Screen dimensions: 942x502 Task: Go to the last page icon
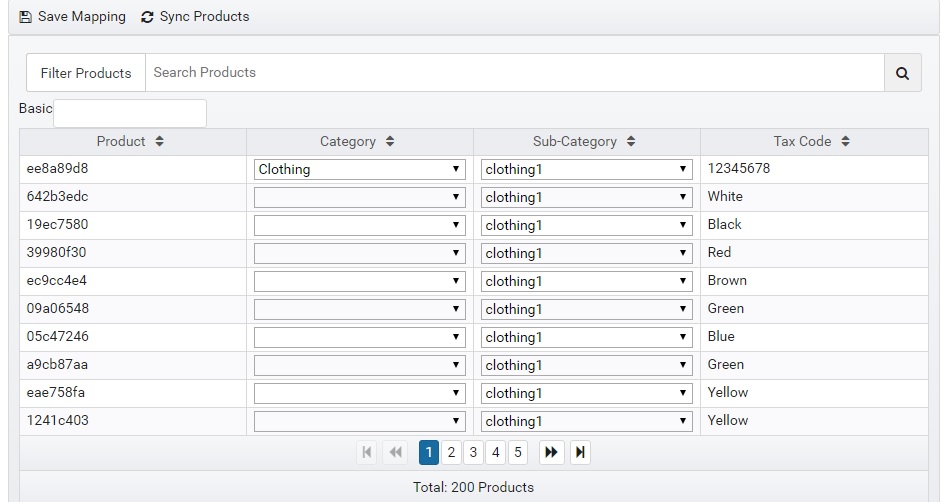pyautogui.click(x=580, y=453)
